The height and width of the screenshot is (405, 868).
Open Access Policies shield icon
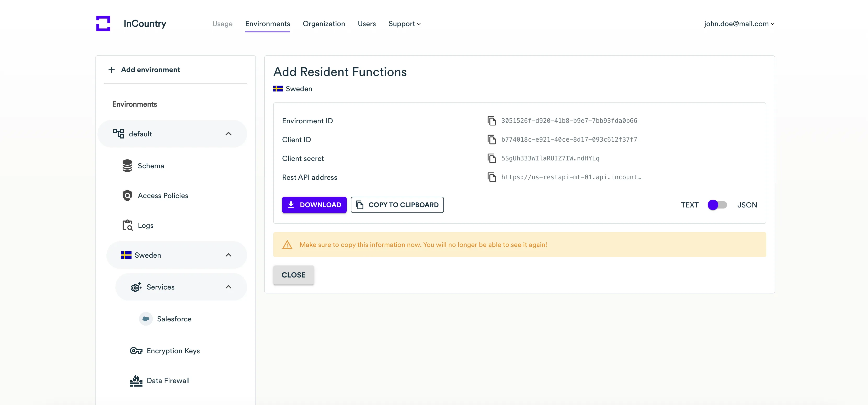click(x=127, y=196)
